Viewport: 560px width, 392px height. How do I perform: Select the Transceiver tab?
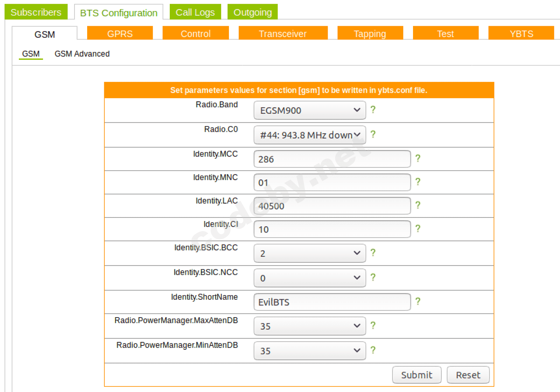(x=283, y=33)
